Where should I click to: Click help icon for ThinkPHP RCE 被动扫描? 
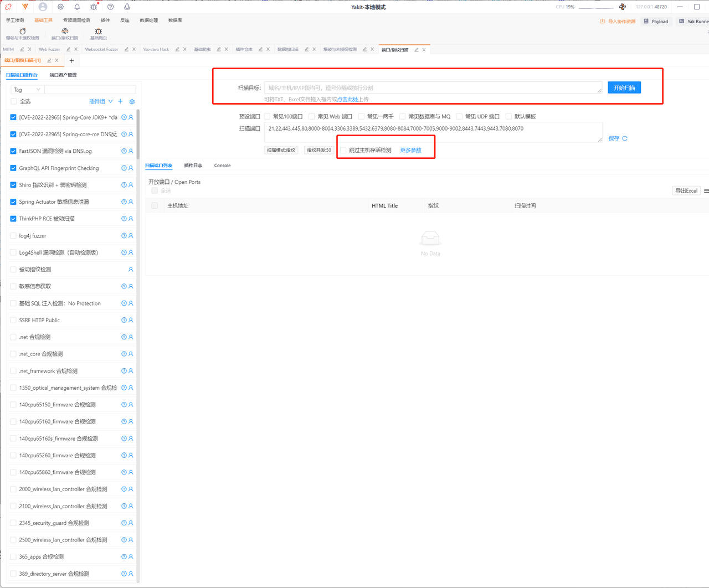click(124, 219)
